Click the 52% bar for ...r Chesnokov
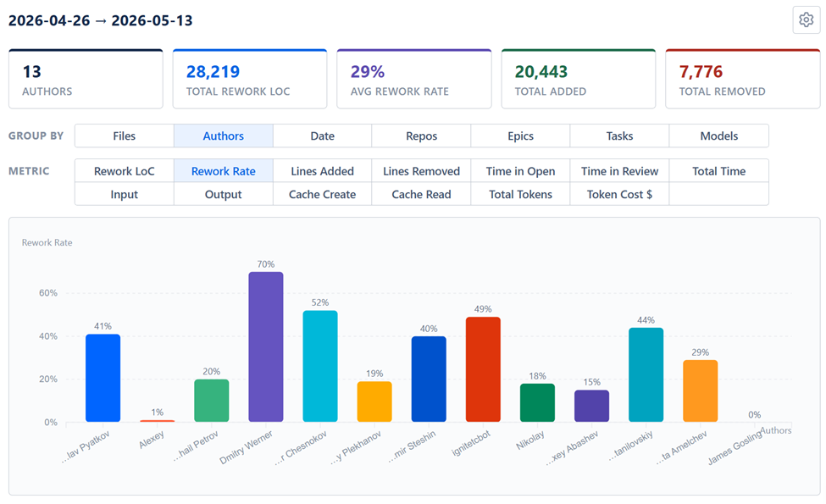 coord(319,367)
